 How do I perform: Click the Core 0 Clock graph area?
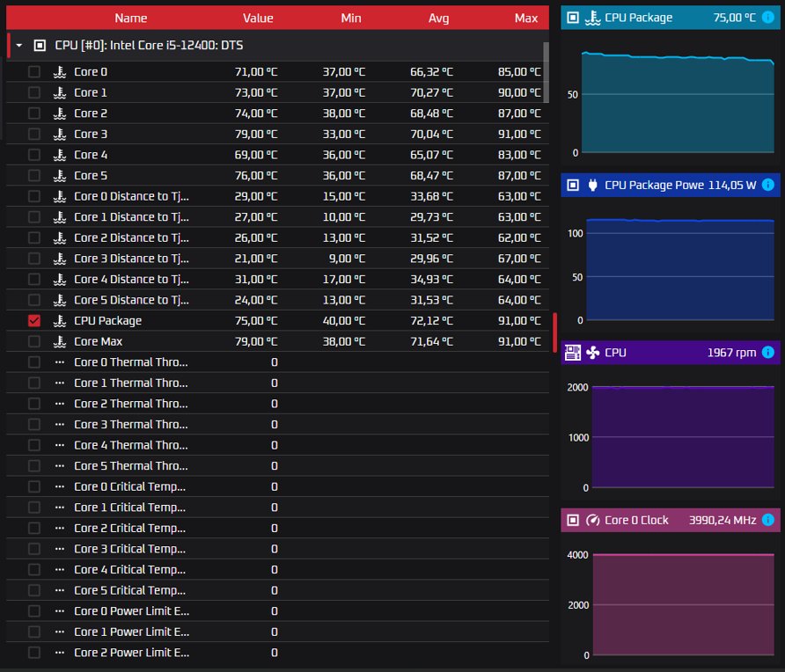684,604
